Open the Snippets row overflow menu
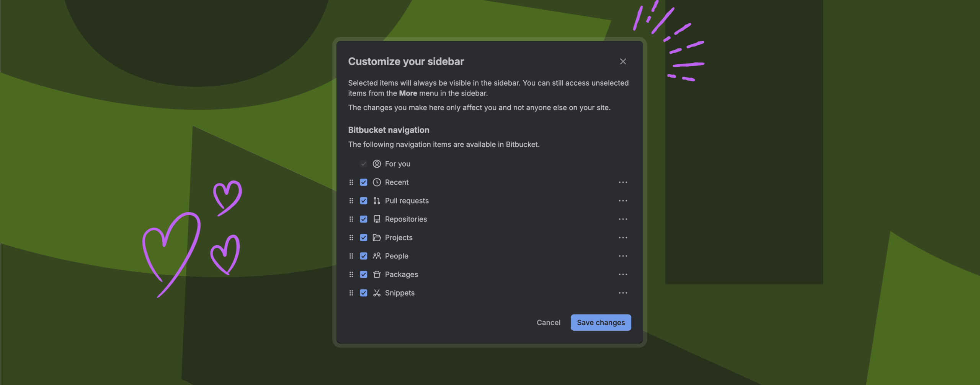980x385 pixels. [623, 292]
